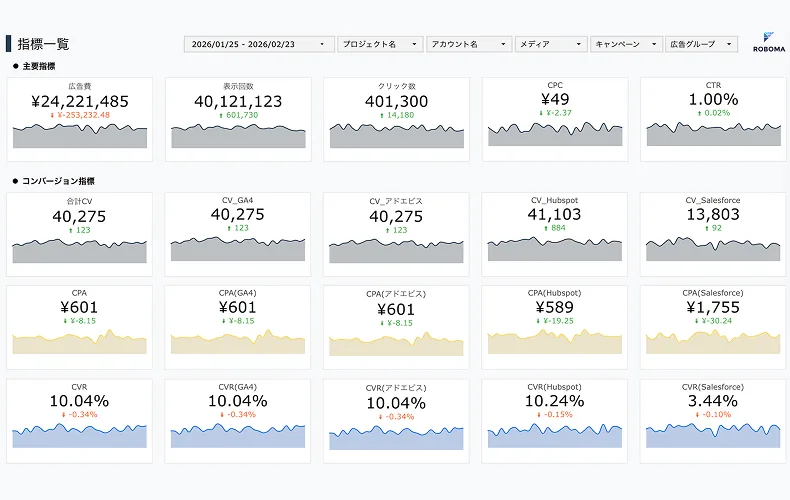Open the キャンペーン filter dropdown
The image size is (790, 500).
pyautogui.click(x=627, y=44)
